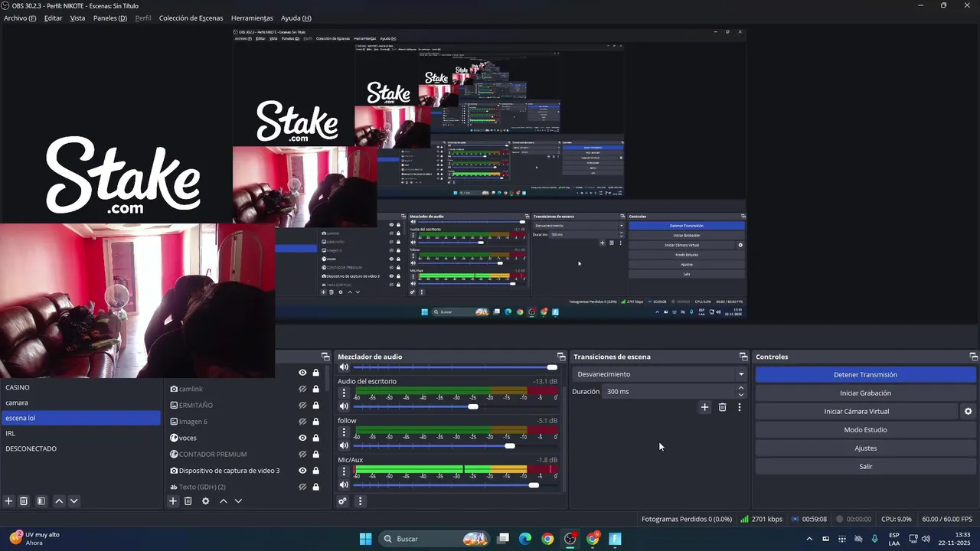Unlock the voces source
The height and width of the screenshot is (551, 980).
pos(315,438)
